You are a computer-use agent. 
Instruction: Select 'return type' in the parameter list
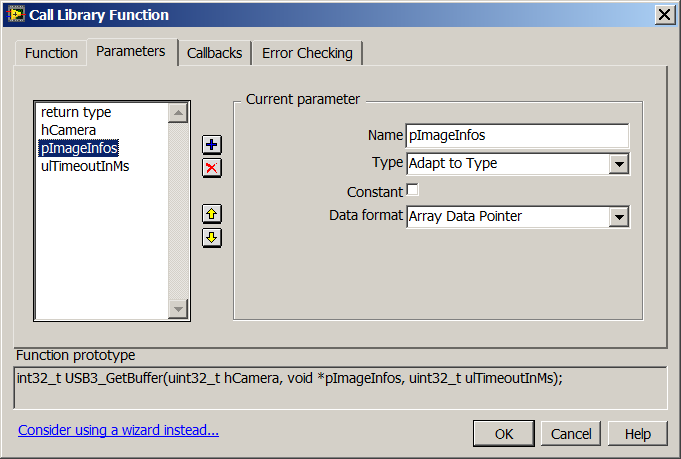click(76, 112)
